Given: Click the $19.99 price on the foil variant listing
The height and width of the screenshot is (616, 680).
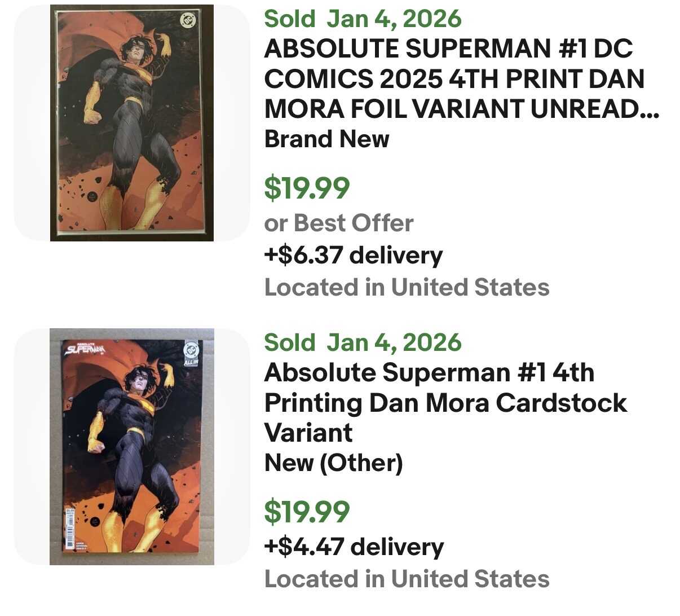Looking at the screenshot, I should point(307,188).
